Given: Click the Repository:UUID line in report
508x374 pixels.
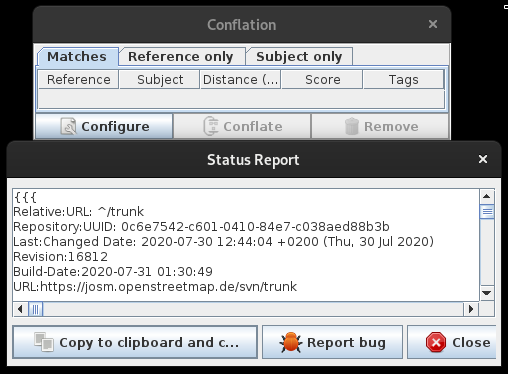Looking at the screenshot, I should point(201,227).
